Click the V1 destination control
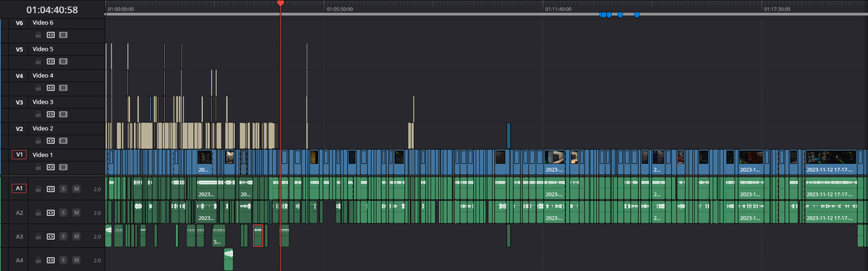This screenshot has width=868, height=271. click(20, 155)
